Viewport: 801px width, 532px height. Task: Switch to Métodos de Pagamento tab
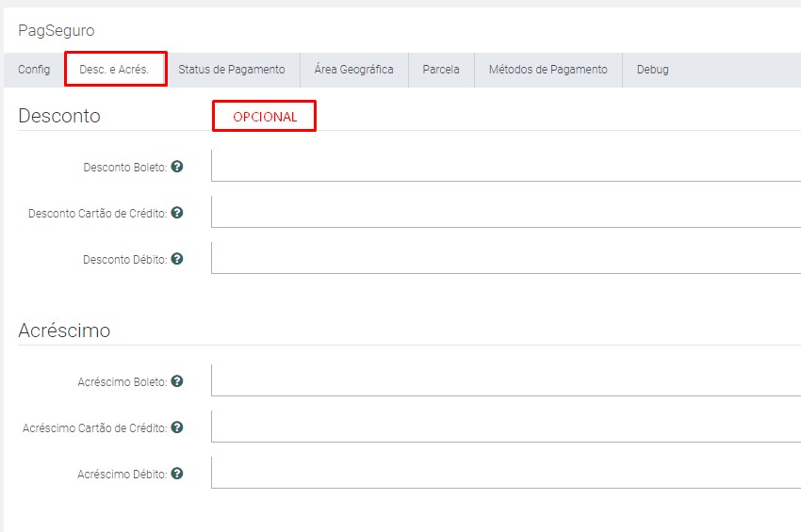click(548, 70)
